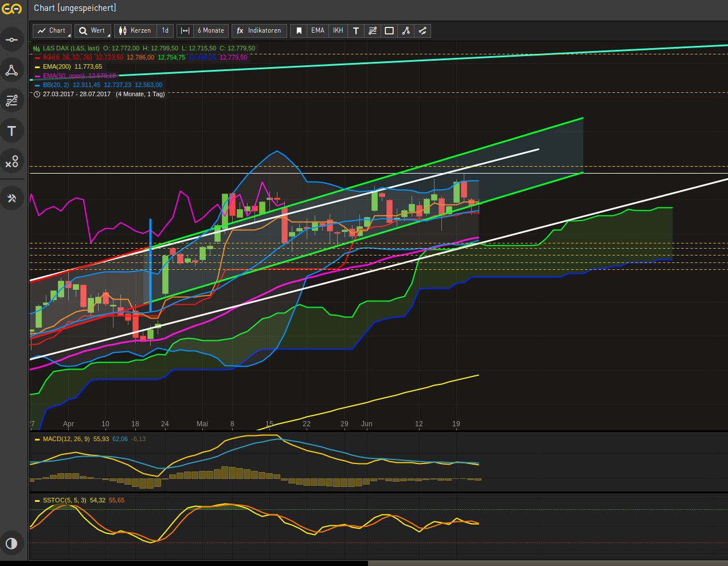This screenshot has width=728, height=566.
Task: Open the 1d interval menu
Action: [x=165, y=31]
